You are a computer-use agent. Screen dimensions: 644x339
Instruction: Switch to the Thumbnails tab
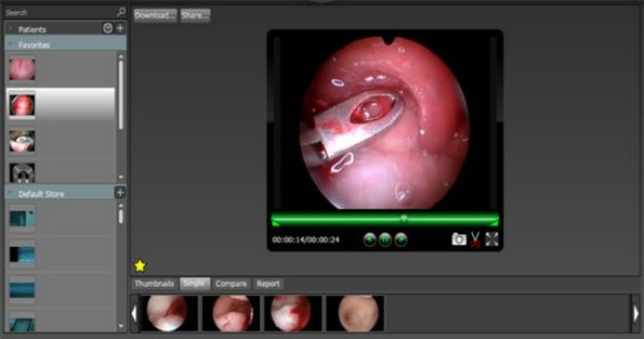(x=154, y=284)
